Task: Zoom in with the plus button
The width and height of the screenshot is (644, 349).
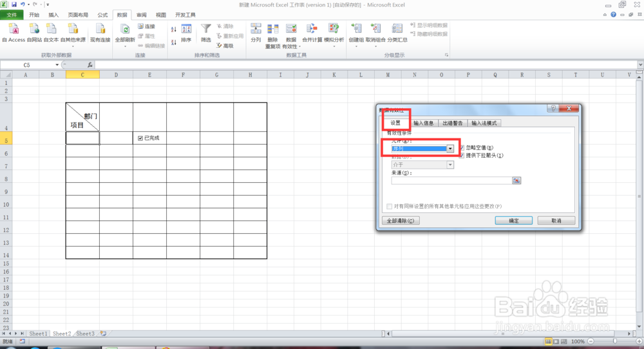Action: pyautogui.click(x=639, y=341)
